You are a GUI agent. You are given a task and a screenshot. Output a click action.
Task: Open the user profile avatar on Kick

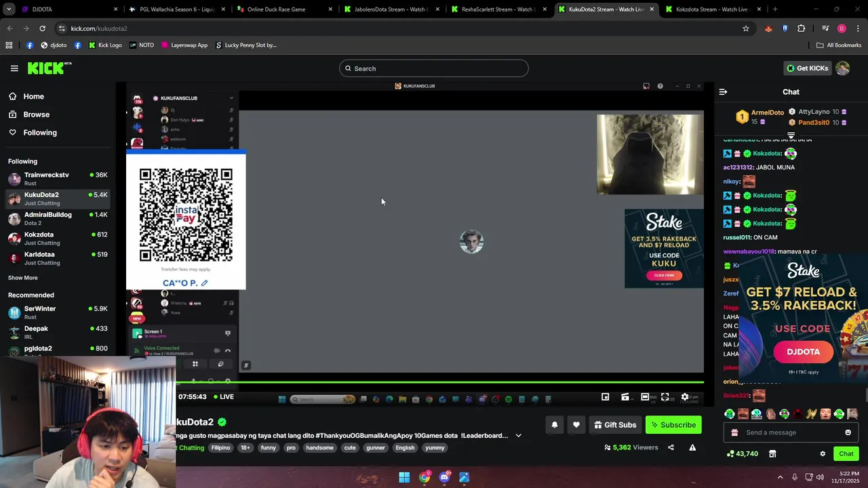pyautogui.click(x=843, y=68)
